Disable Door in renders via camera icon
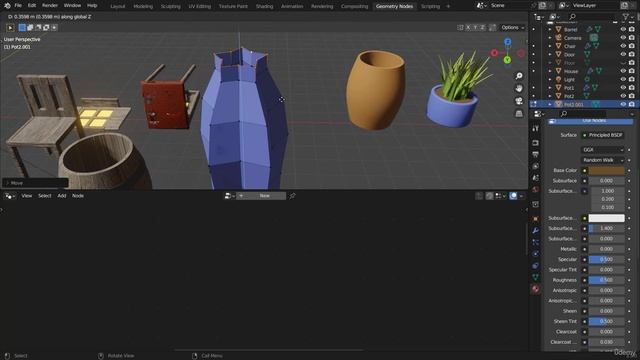 point(632,54)
